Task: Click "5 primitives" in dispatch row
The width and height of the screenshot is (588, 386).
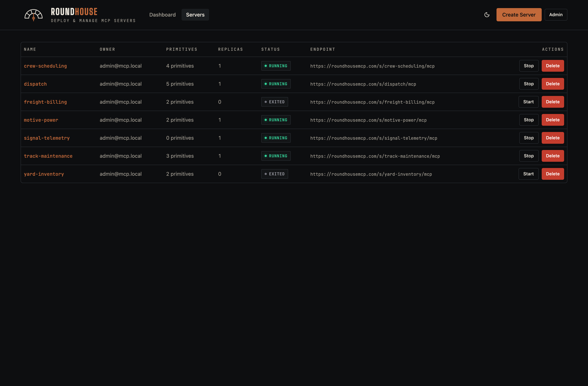Action: tap(180, 84)
